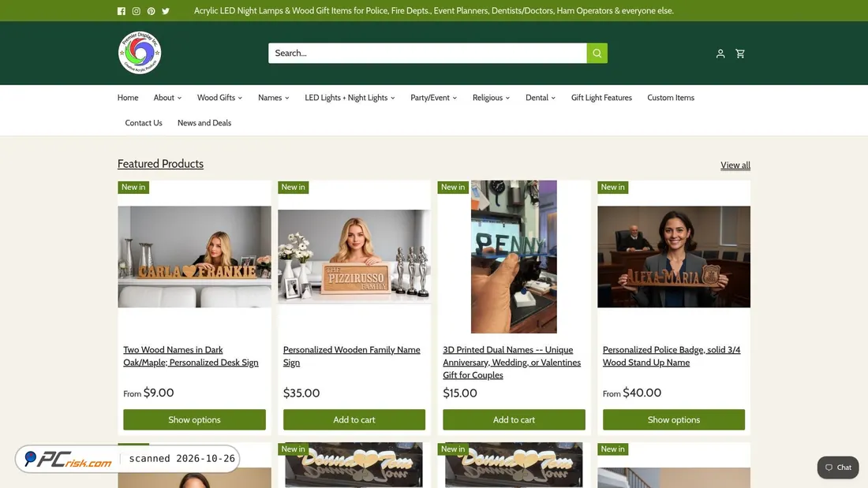Screen dimensions: 868x488
Task: Open Gift Light Features page
Action: [601, 98]
